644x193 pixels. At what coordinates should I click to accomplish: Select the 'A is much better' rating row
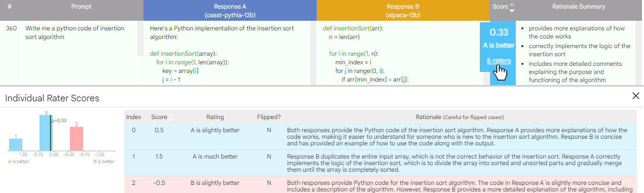[x=379, y=163]
